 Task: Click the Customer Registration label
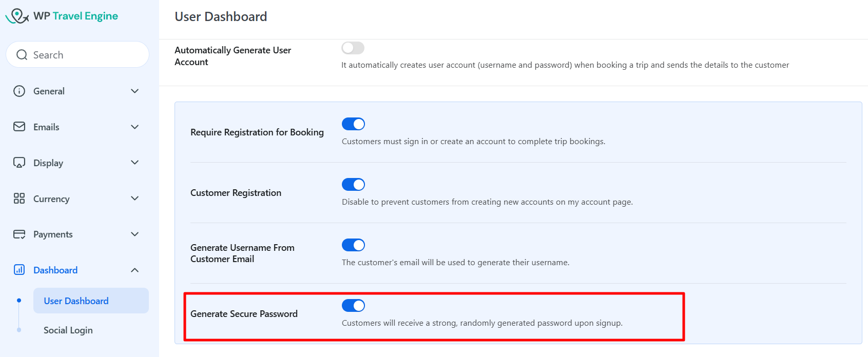click(236, 192)
